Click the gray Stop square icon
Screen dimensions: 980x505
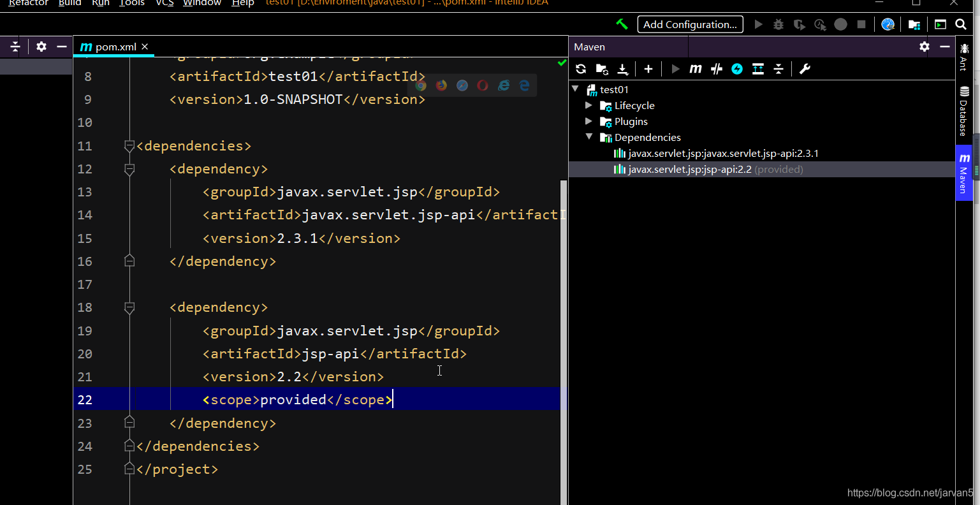coord(861,24)
